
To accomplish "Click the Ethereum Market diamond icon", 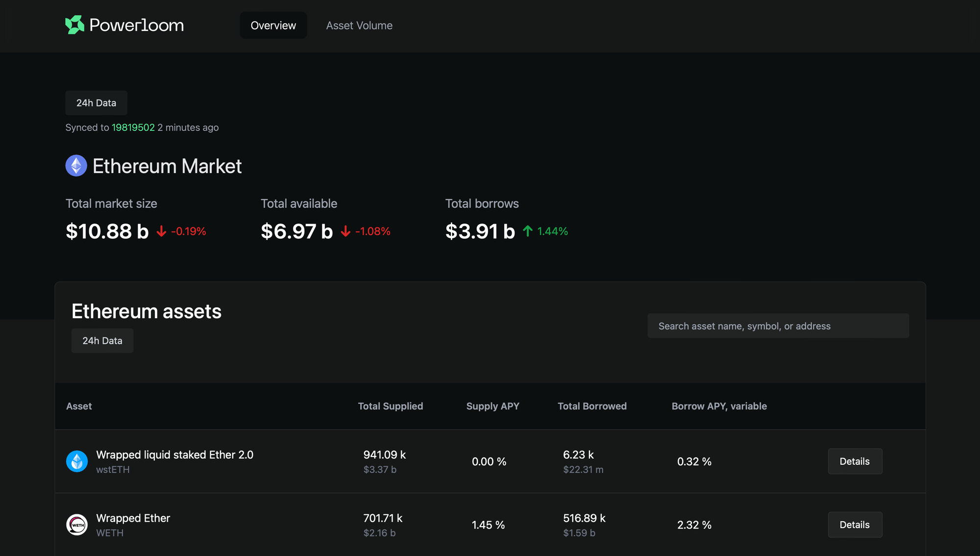I will 76,166.
